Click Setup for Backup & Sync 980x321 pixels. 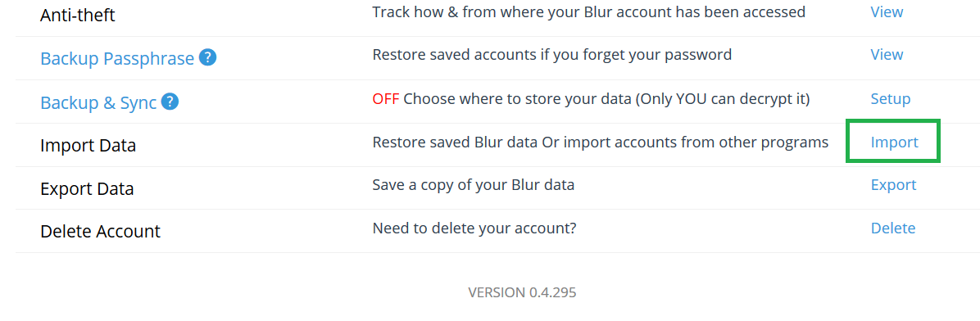coord(890,98)
